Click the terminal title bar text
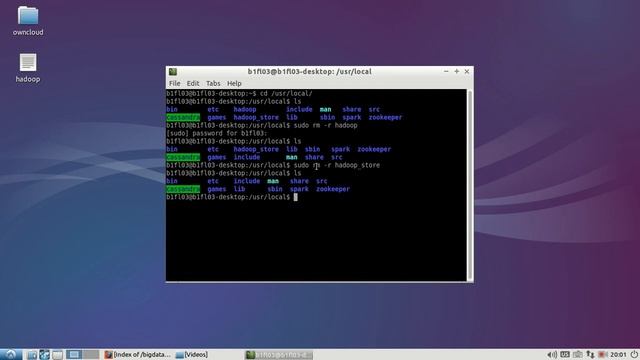The image size is (640, 360). click(309, 71)
